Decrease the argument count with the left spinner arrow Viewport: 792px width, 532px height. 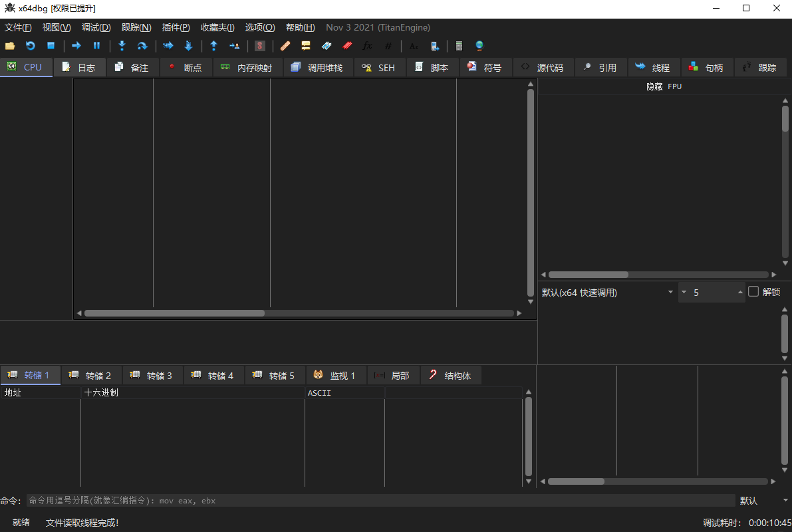click(684, 293)
